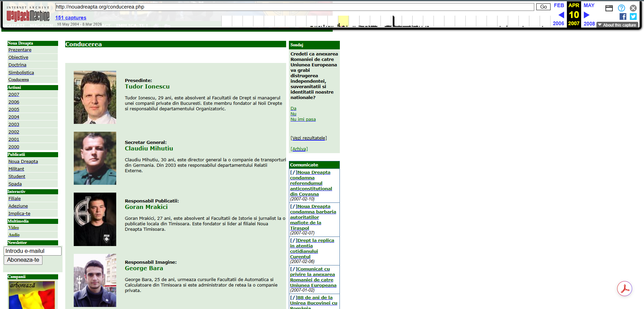Open the Simbolistica menu item
This screenshot has width=644, height=309.
click(x=21, y=73)
